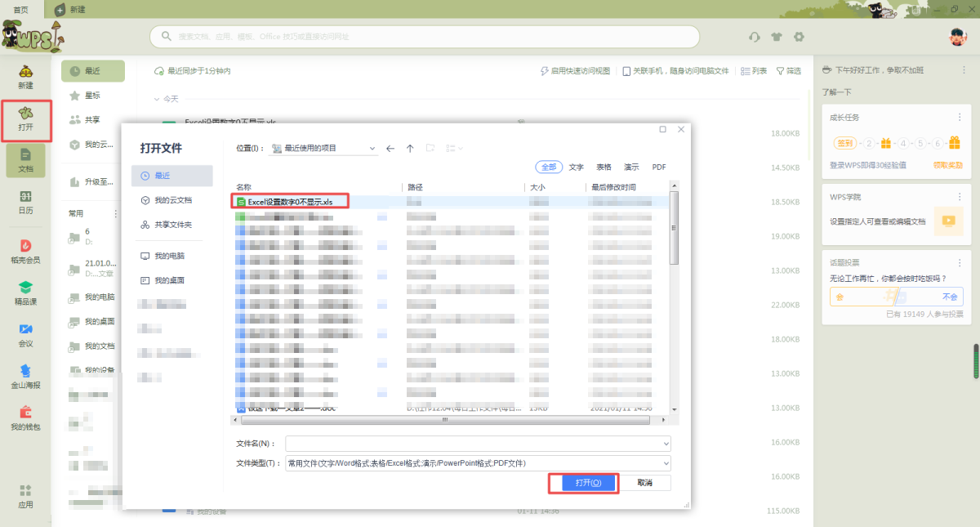Select file Excel设置数字0不显示.xls in list
The height and width of the screenshot is (527, 980).
pos(291,201)
